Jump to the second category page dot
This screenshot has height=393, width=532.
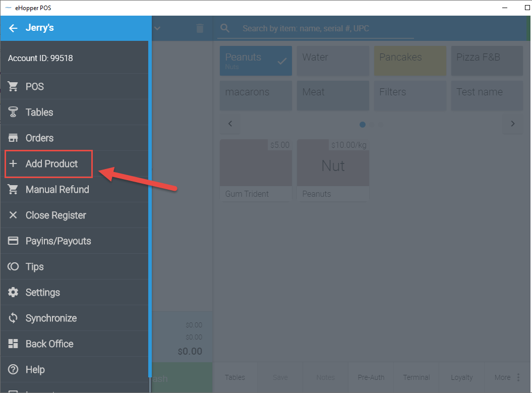[x=372, y=124]
